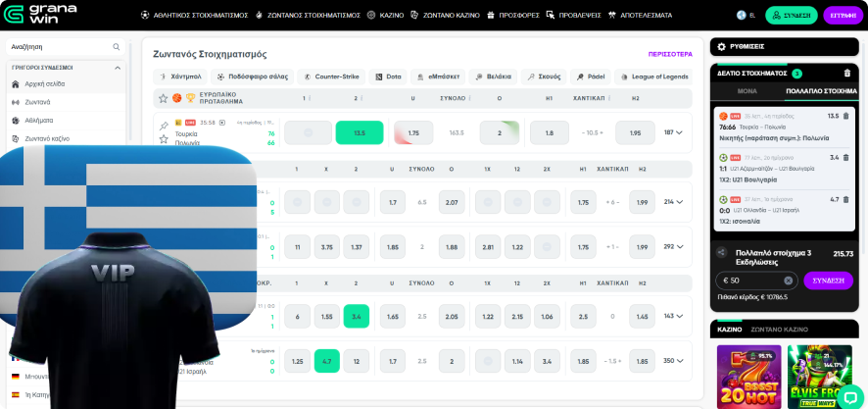
Task: Clear the stake amount with X icon
Action: point(788,281)
